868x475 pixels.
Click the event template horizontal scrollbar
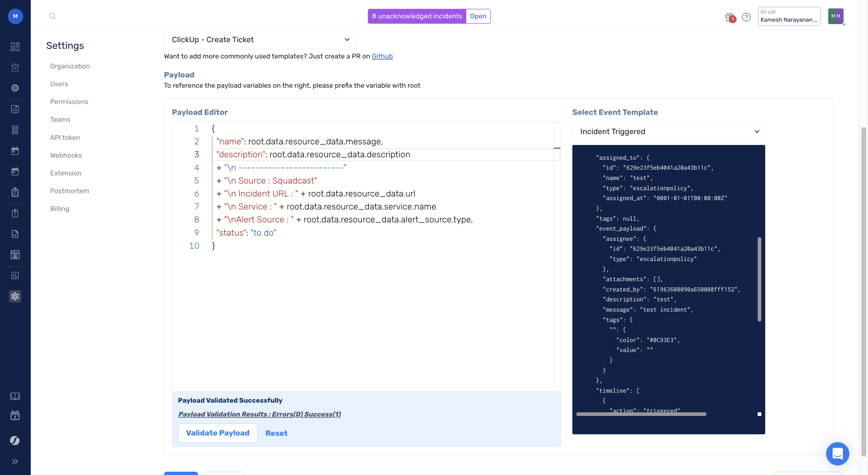(x=641, y=414)
